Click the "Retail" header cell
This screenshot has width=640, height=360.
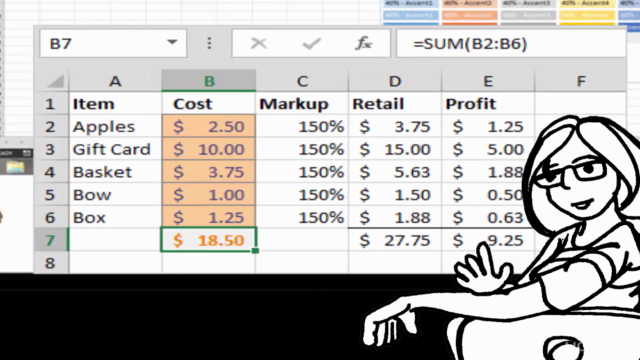(x=395, y=104)
